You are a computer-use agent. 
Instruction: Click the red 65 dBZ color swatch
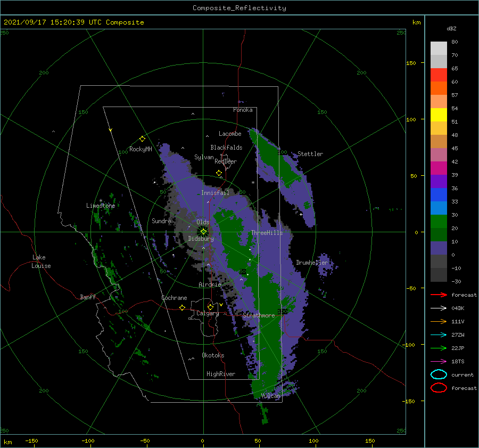click(x=439, y=75)
